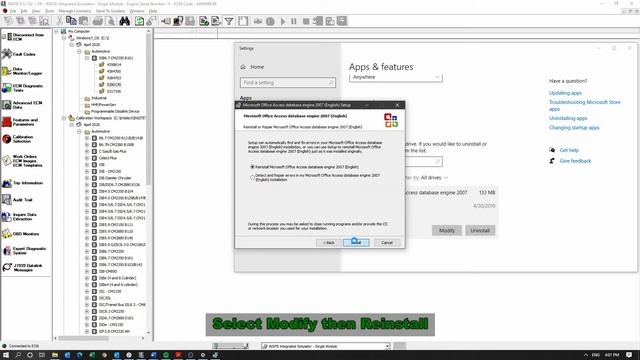Screen dimensions: 640x360
Task: Expand the ISC/ISL tree node
Action: [87, 298]
